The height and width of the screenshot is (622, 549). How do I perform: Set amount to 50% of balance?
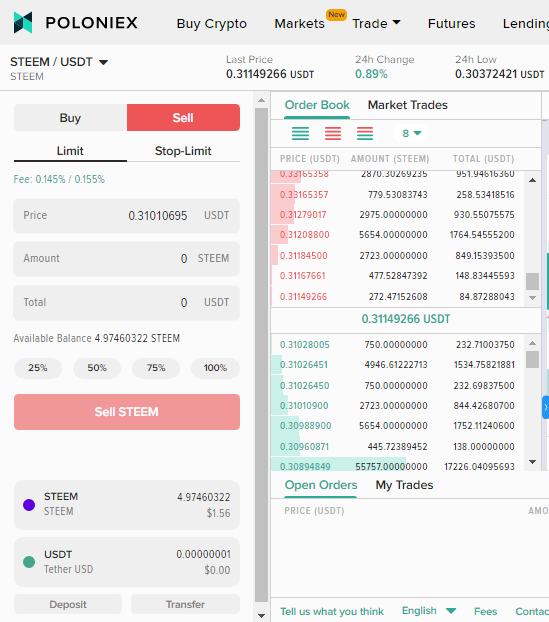[x=97, y=368]
